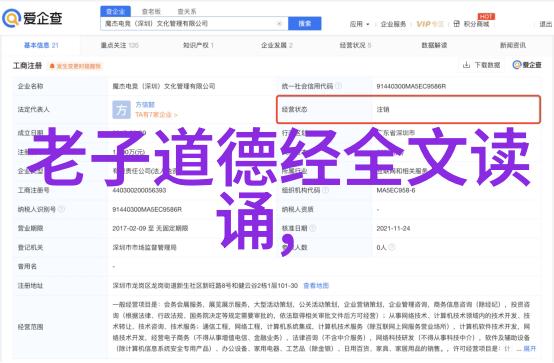Click help icon beside 0人 value
The width and height of the screenshot is (554, 363).
click(x=391, y=247)
